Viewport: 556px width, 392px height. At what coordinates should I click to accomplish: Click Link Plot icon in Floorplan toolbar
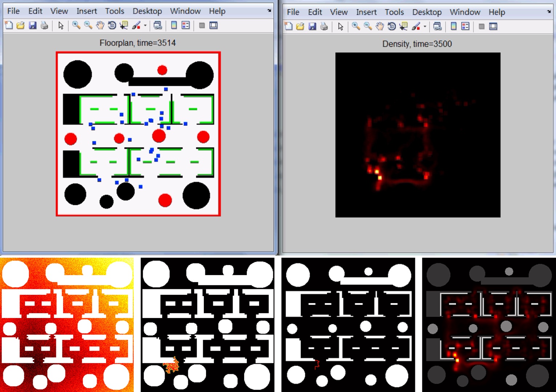[158, 25]
